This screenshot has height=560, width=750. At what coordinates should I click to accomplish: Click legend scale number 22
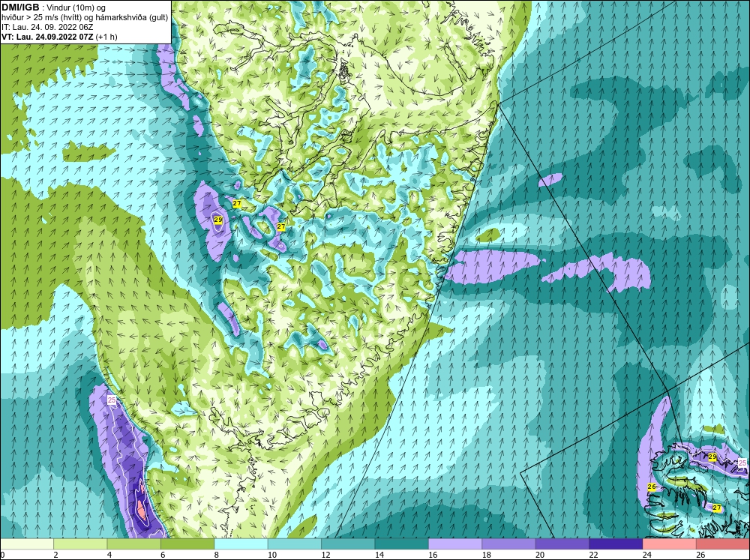point(593,555)
